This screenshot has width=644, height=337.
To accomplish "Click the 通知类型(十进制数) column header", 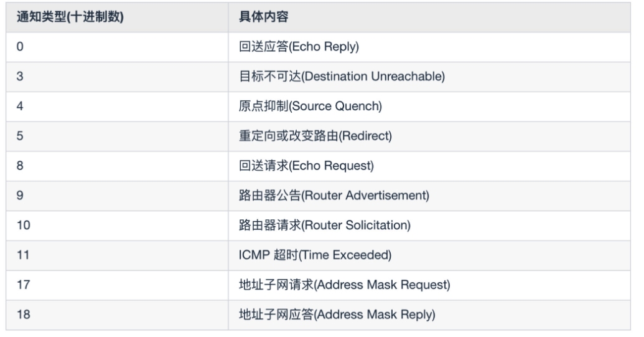I will [117, 17].
